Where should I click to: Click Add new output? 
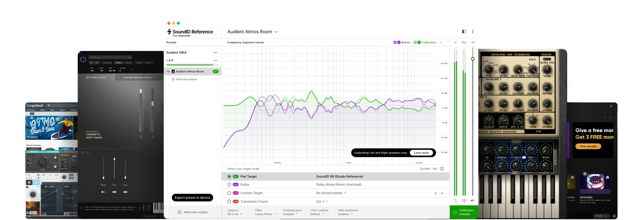[x=193, y=212]
